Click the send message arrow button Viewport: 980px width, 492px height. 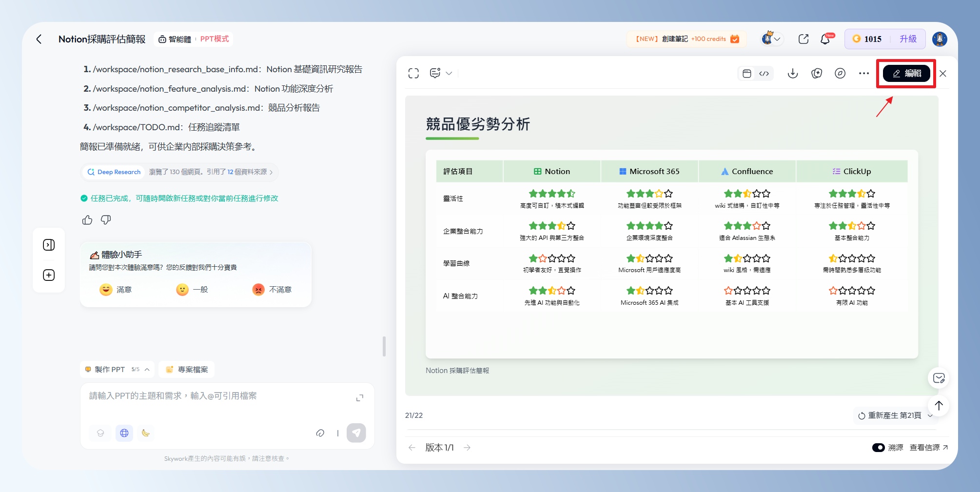356,433
